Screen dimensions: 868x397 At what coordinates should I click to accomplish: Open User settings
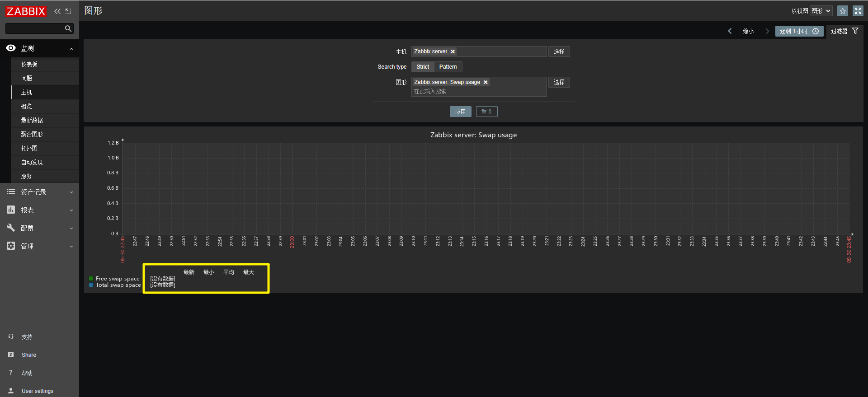point(38,391)
